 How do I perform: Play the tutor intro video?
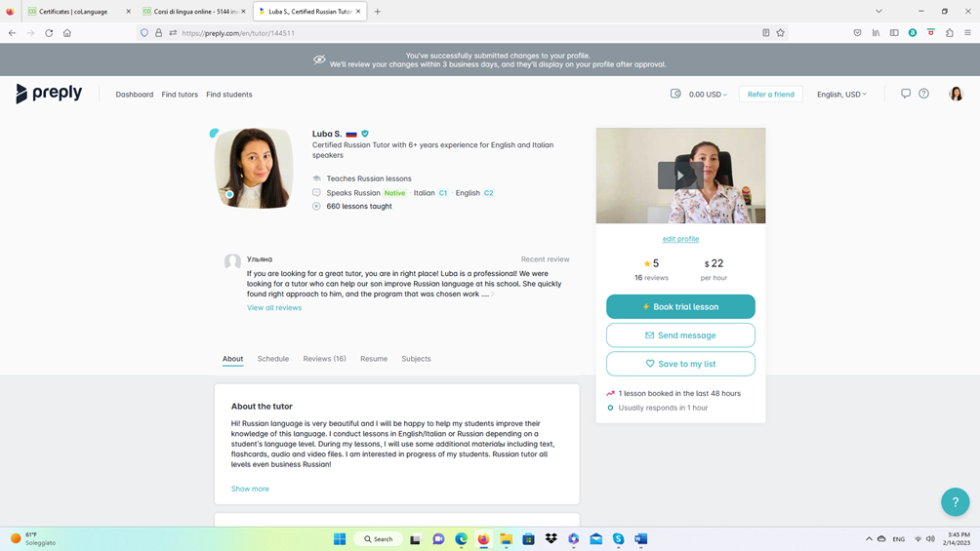click(680, 176)
